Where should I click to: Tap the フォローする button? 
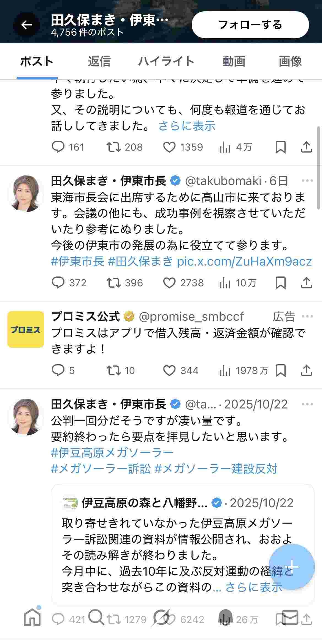click(x=251, y=25)
